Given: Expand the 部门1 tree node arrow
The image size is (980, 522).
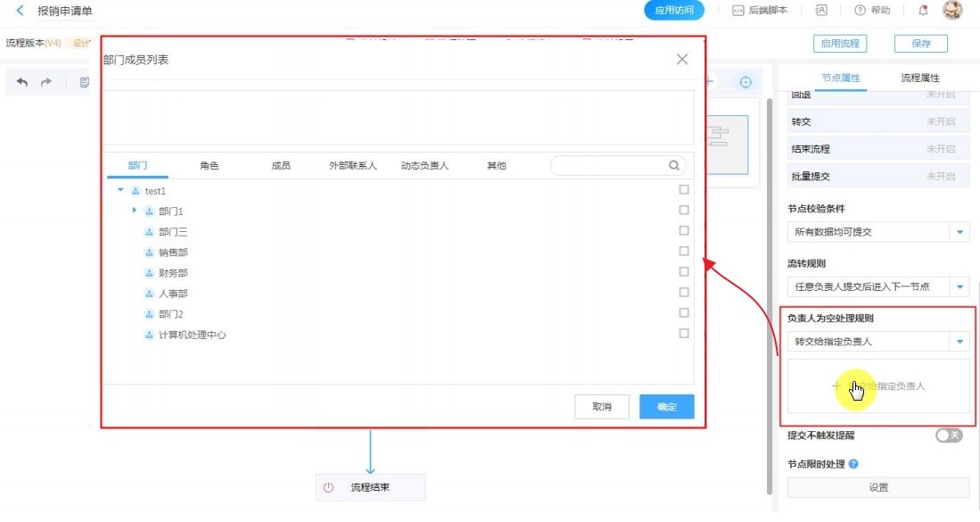Looking at the screenshot, I should pos(135,211).
